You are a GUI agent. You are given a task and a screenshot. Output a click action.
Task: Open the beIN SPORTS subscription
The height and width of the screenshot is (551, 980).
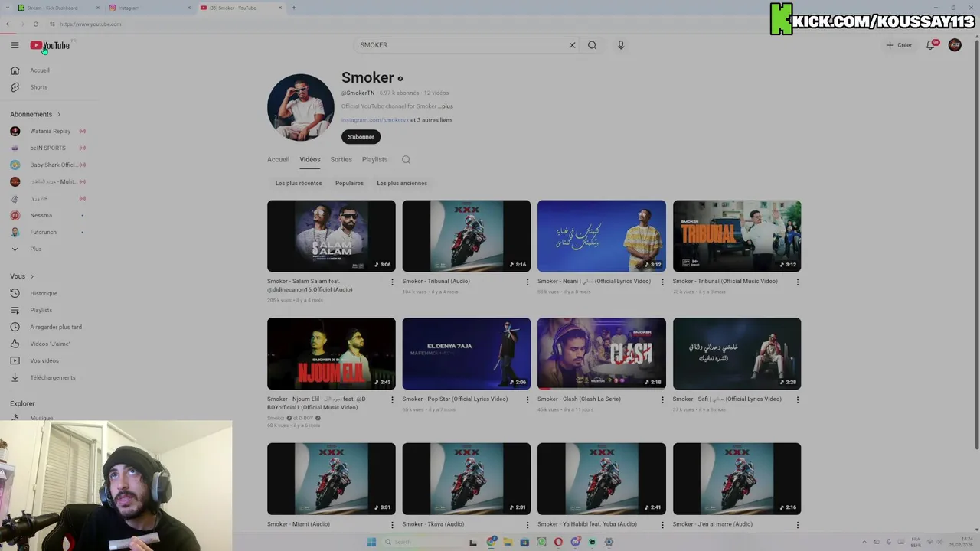click(49, 148)
